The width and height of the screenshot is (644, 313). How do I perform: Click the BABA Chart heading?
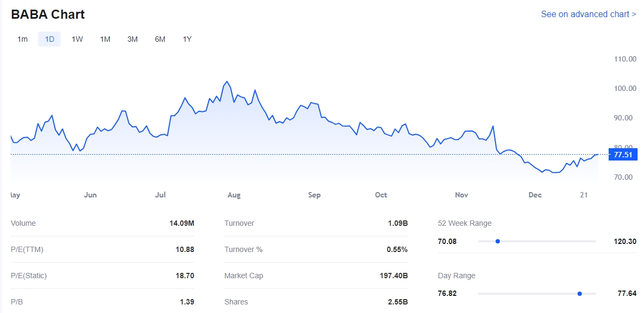[48, 14]
